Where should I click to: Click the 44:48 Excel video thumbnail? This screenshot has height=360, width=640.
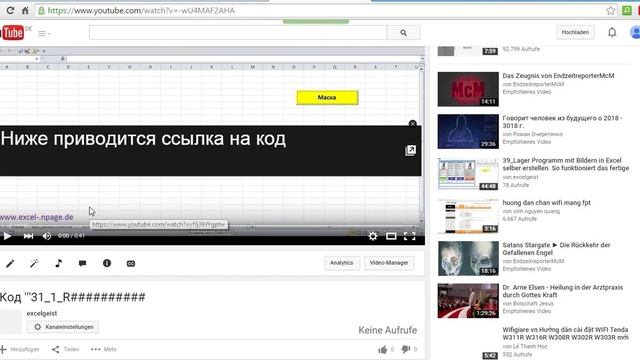pos(468,174)
